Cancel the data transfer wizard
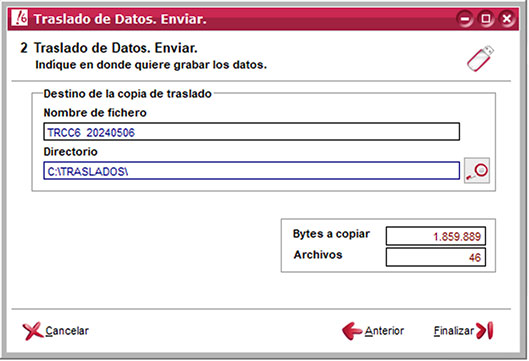 [x=56, y=331]
